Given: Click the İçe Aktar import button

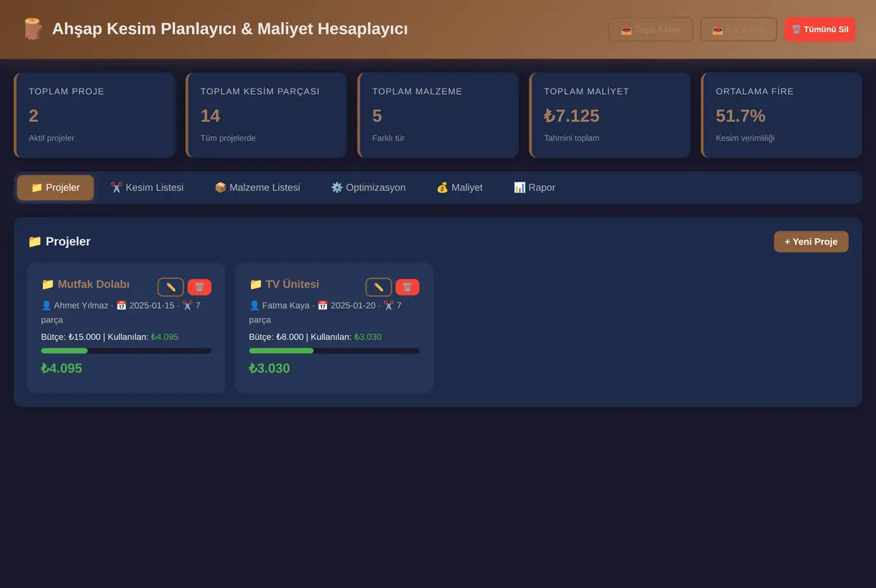Looking at the screenshot, I should 738,30.
